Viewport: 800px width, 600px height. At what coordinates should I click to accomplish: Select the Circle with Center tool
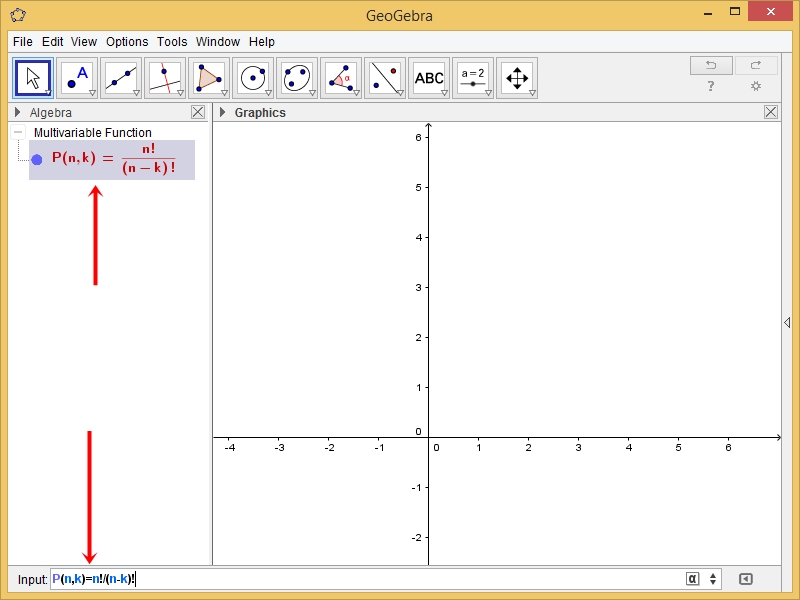[253, 78]
